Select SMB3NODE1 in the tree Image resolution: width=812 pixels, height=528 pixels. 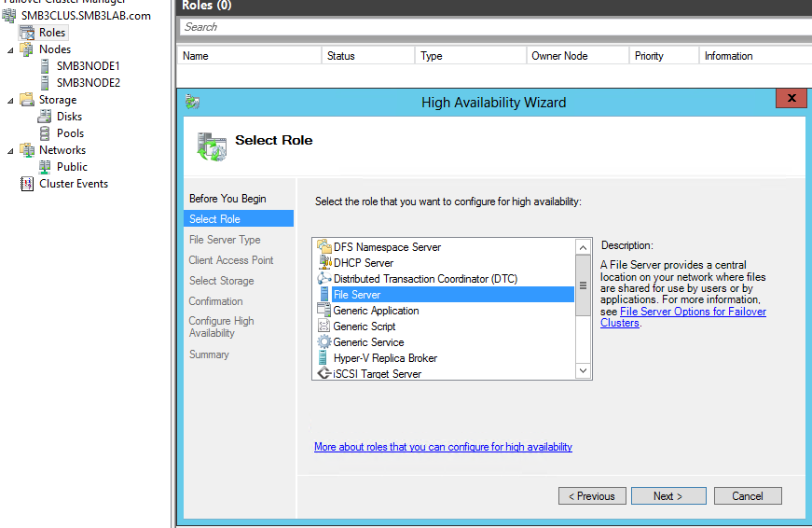pos(88,66)
